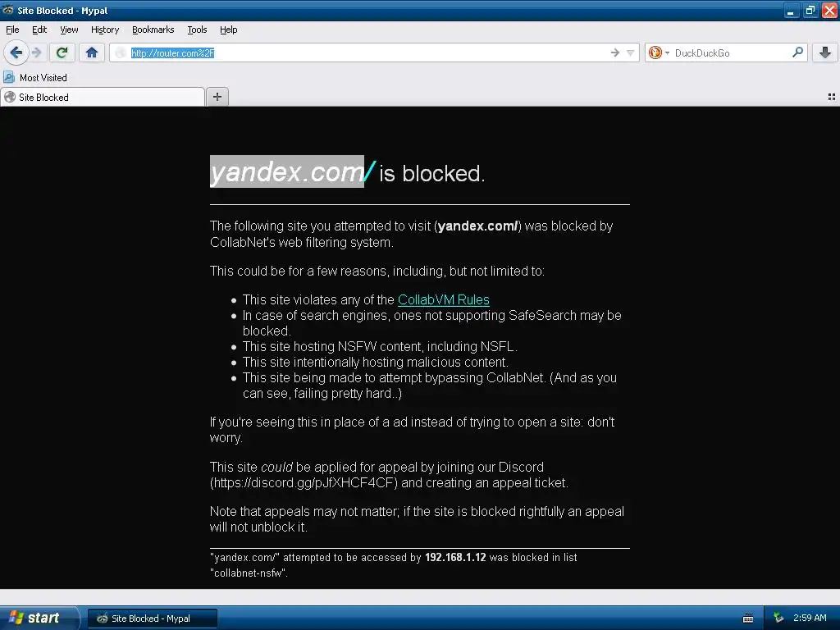Screen dimensions: 840x630
Task: Click the Discord invite URL text
Action: [x=304, y=482]
